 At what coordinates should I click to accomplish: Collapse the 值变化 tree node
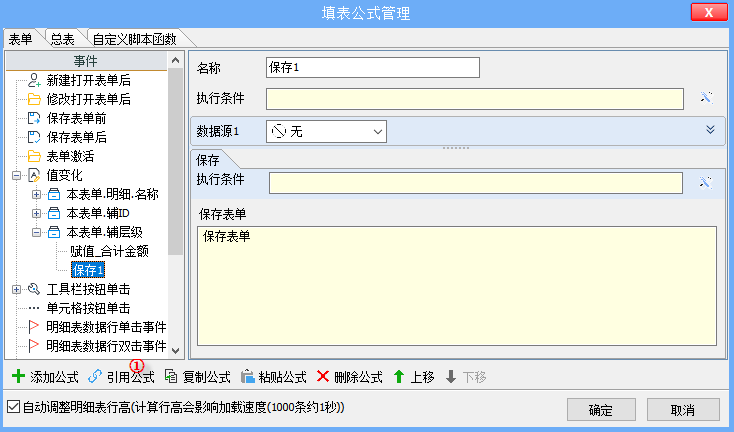[x=16, y=176]
